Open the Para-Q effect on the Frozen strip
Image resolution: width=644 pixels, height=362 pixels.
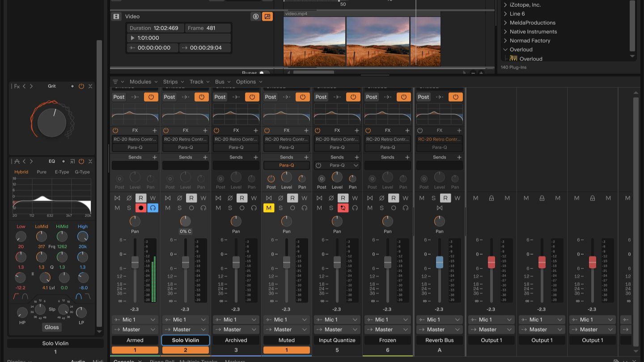[x=388, y=147]
